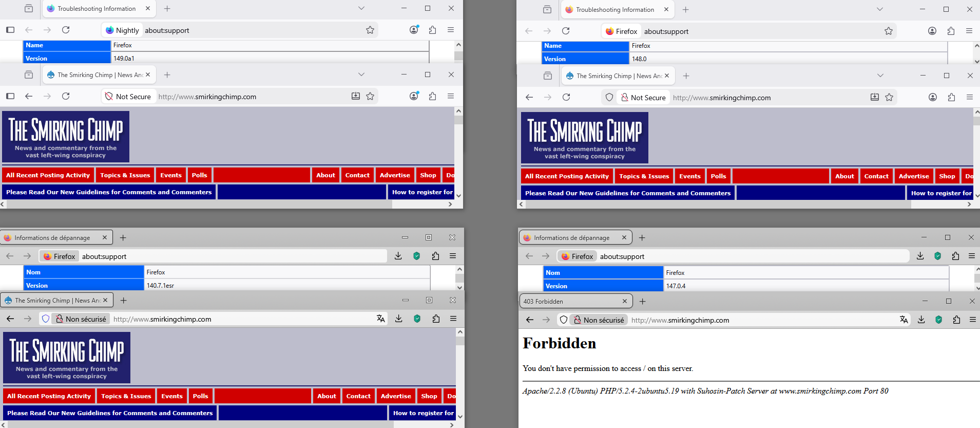Screen dimensions: 980x428
Task: Open the Polls link in bottom-left Smirking Chimp window
Action: coord(201,396)
